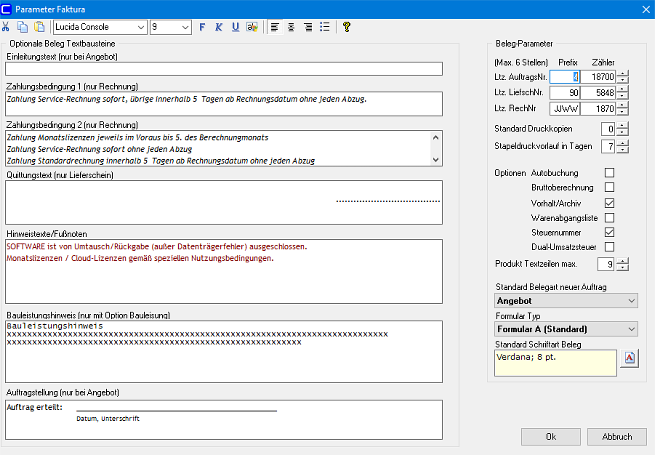Click the RechNr Zähler field 1870
This screenshot has width=655, height=455.
pyautogui.click(x=598, y=109)
